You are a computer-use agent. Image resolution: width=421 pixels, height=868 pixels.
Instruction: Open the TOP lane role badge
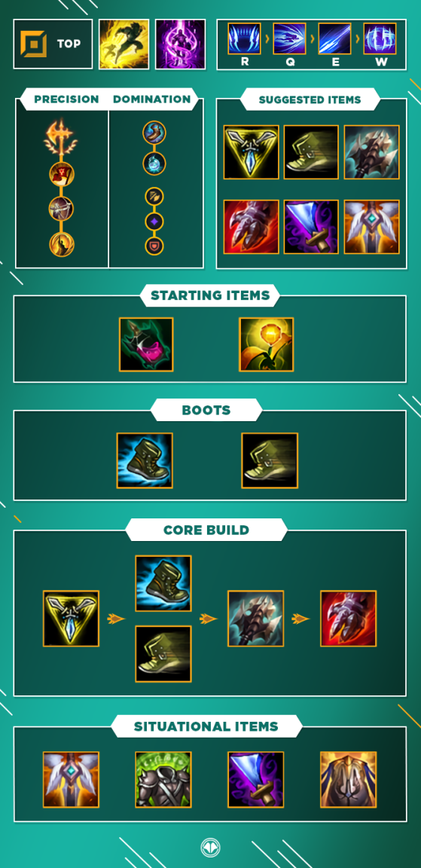click(x=53, y=44)
